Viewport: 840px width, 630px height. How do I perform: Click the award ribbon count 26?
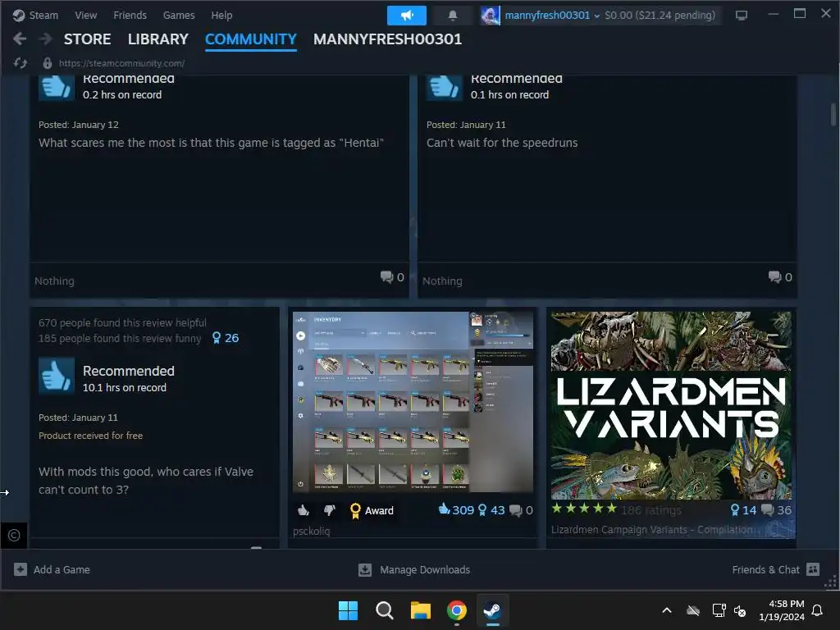click(226, 338)
